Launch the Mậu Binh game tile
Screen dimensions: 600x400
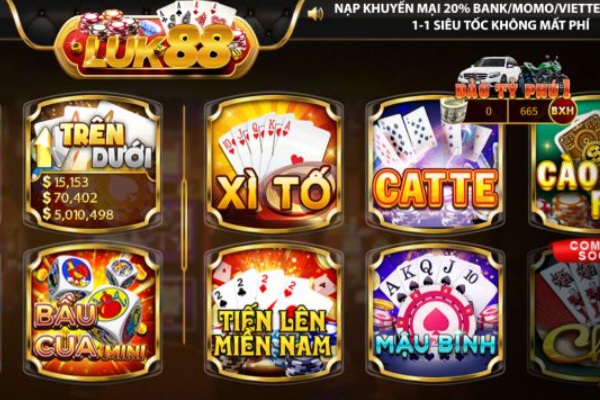(435, 312)
